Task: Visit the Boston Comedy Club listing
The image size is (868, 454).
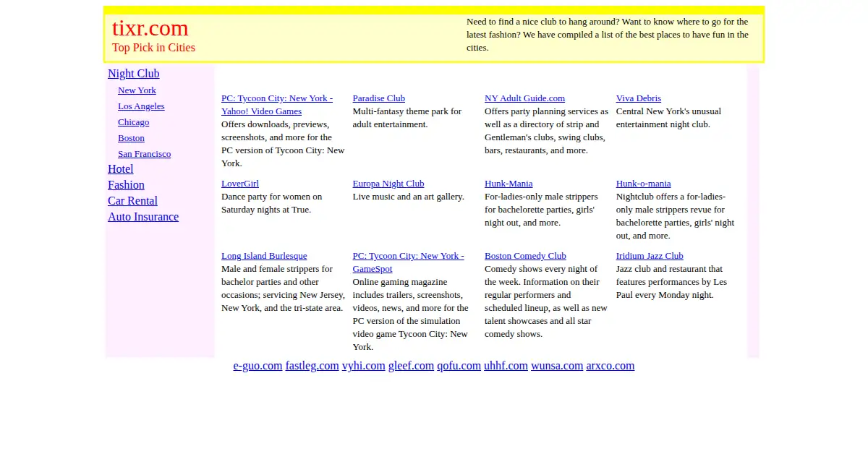Action: [x=525, y=256]
